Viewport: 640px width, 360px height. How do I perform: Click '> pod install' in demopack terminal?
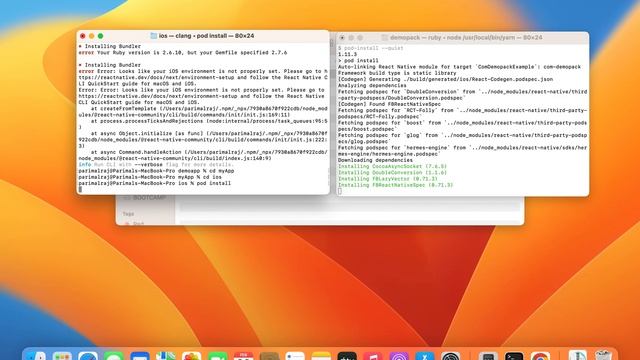click(358, 60)
